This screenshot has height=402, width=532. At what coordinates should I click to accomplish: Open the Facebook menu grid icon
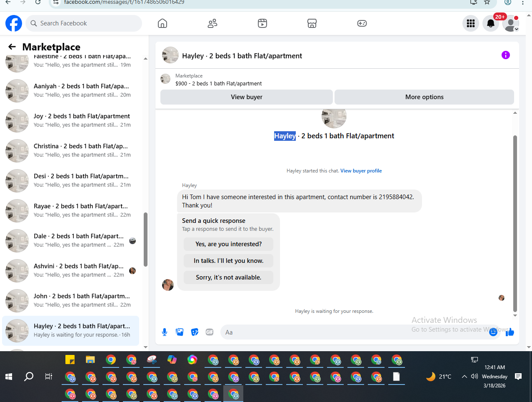pos(471,23)
